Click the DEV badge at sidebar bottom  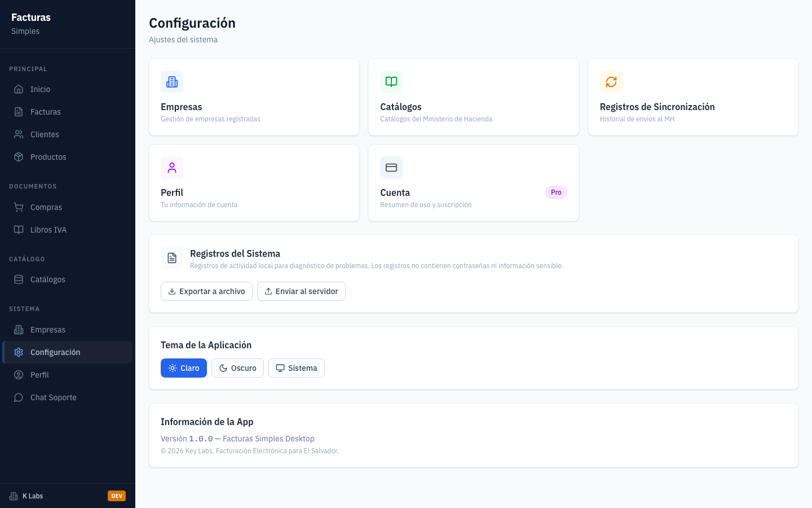117,496
